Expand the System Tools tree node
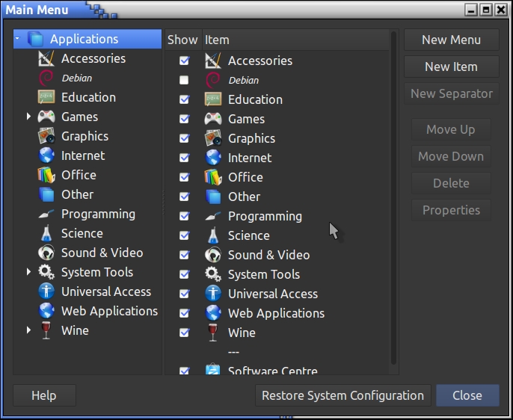Viewport: 513px width, 420px height. tap(28, 272)
